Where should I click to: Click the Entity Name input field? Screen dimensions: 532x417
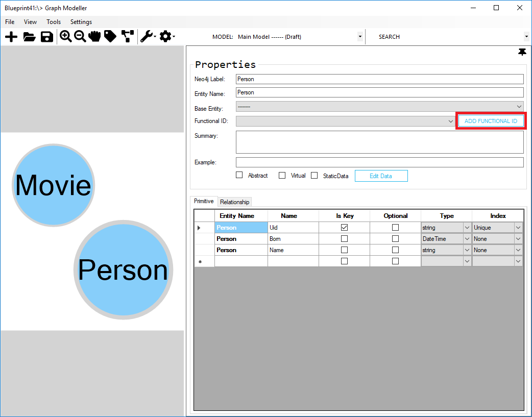tap(380, 92)
